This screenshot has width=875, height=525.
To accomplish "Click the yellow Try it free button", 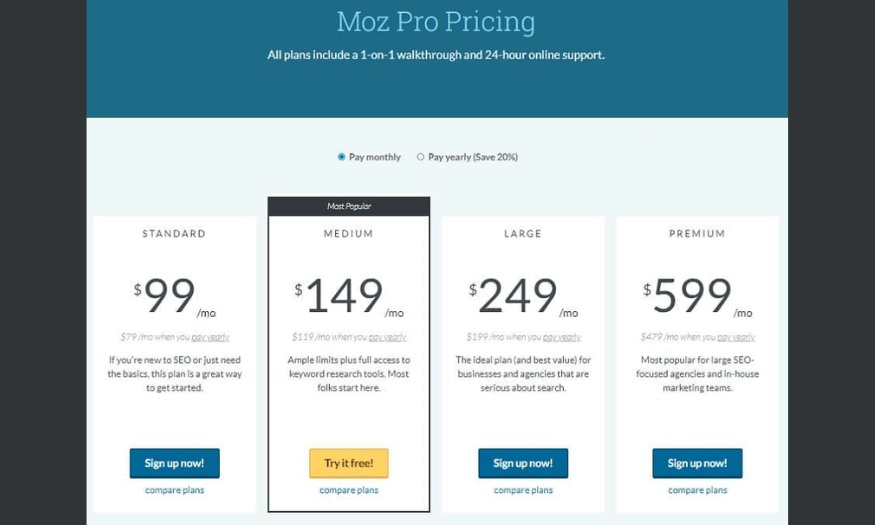I will [x=349, y=463].
